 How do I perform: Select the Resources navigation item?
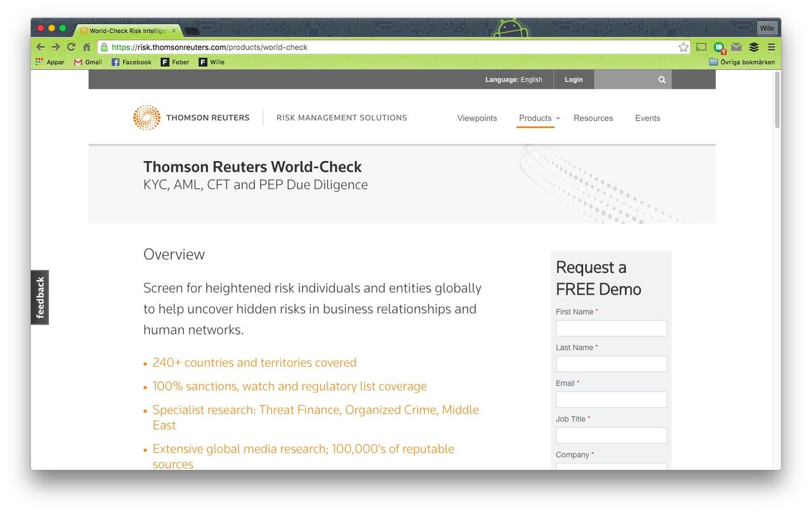coord(593,118)
